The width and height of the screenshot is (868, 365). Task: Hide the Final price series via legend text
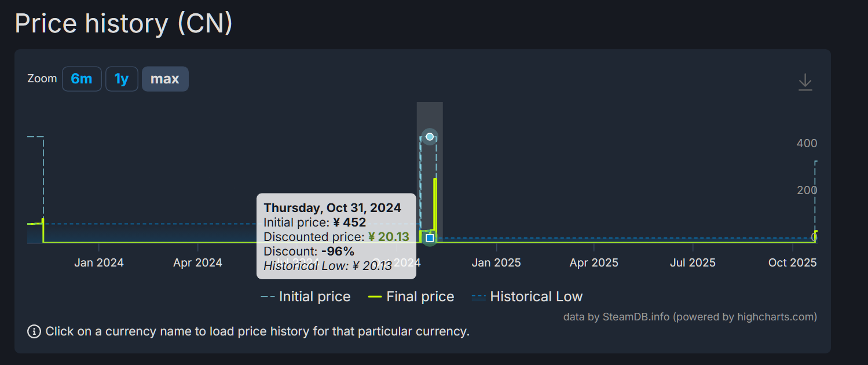[420, 297]
